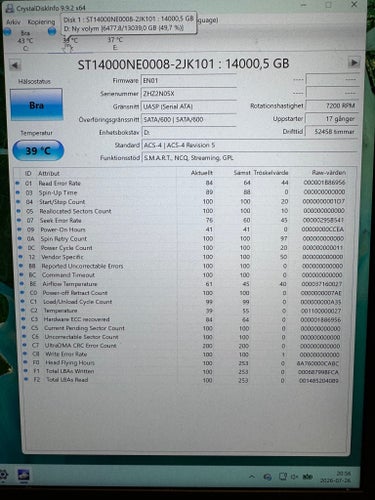This screenshot has width=375, height=500.
Task: Select the Current Pending Sector Count row
Action: point(182,328)
